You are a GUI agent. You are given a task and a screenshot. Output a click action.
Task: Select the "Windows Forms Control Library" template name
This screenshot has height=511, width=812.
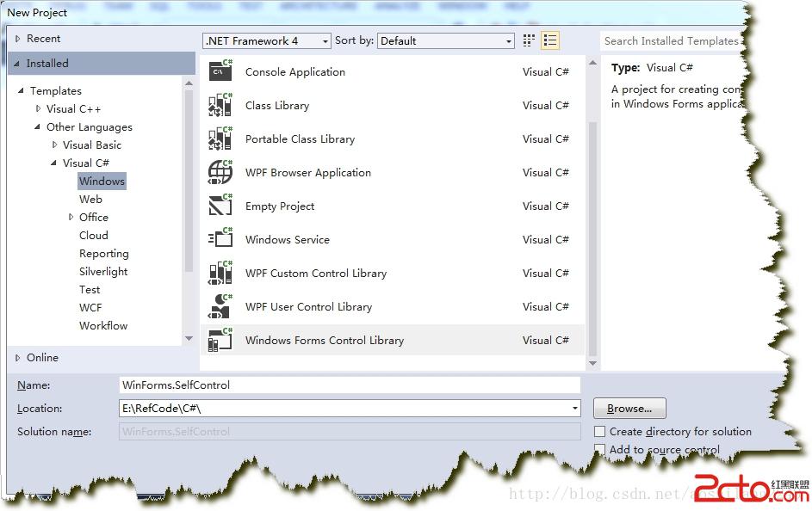[325, 341]
